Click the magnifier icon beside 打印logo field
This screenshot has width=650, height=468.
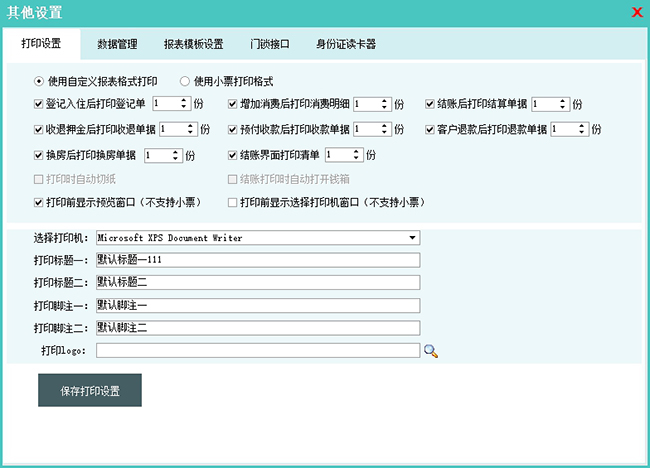pyautogui.click(x=431, y=351)
